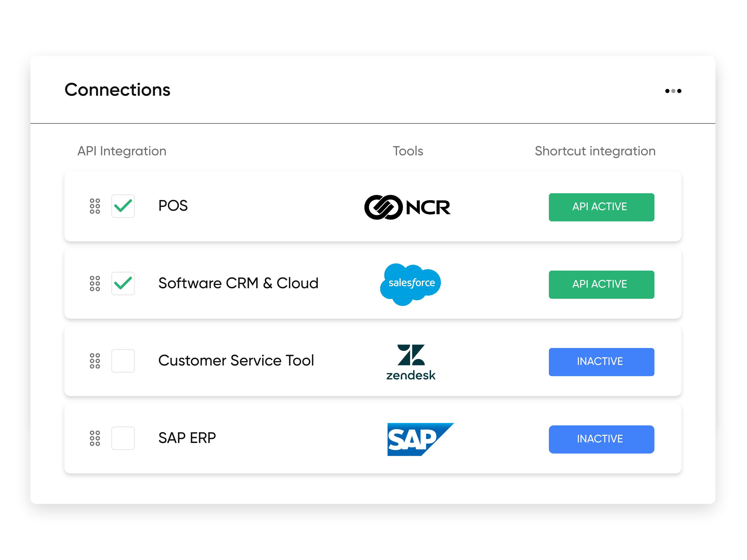The image size is (747, 560).
Task: Uncheck the POS integration checkbox
Action: point(123,206)
